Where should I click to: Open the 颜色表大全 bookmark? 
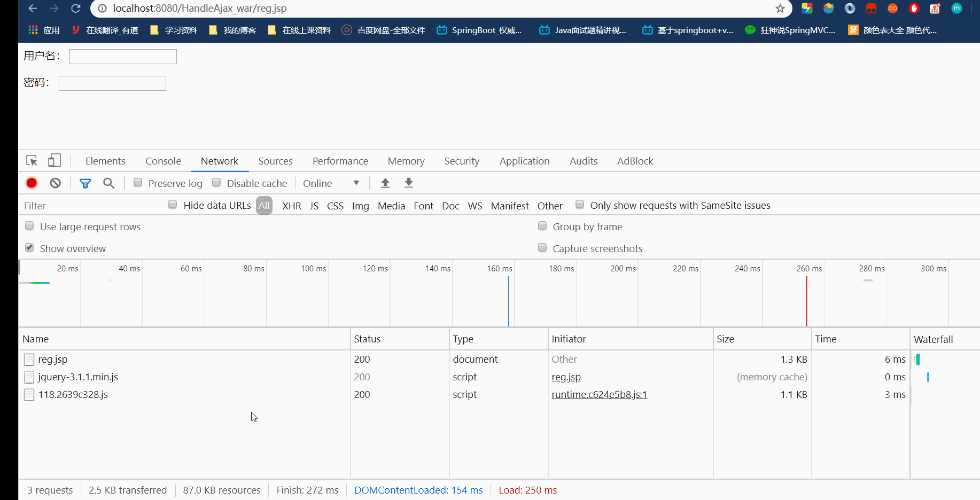point(893,30)
